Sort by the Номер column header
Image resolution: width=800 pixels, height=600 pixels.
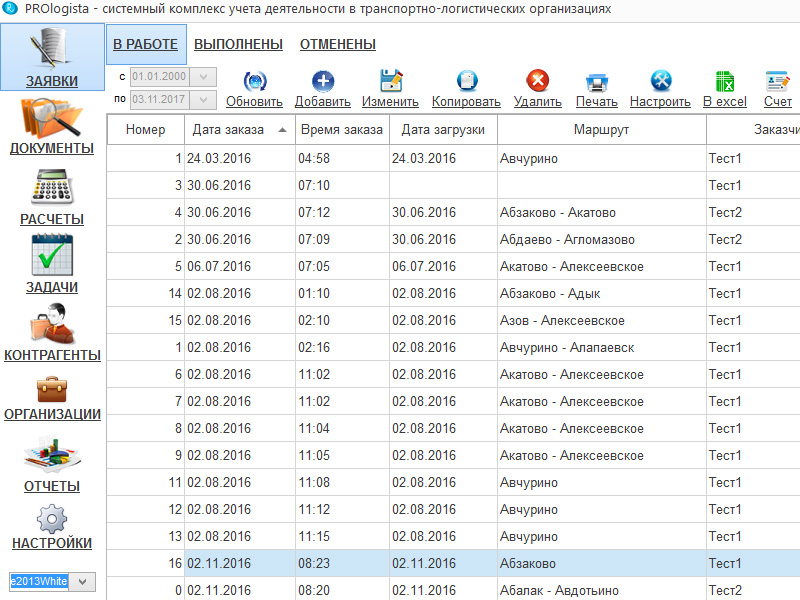[x=145, y=130]
